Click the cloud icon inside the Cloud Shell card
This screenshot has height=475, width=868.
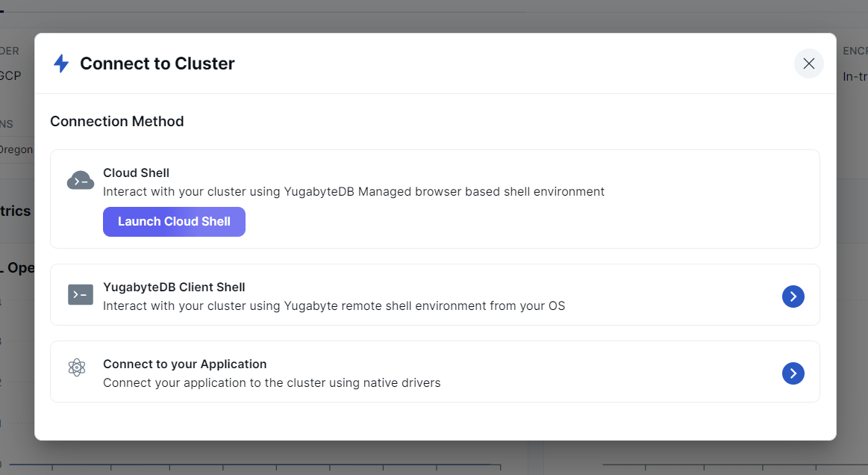[80, 180]
